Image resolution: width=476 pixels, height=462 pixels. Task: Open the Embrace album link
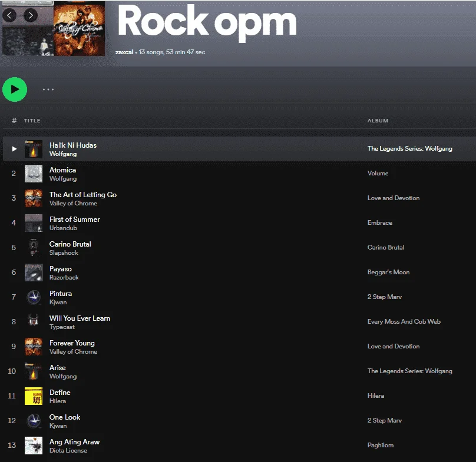point(380,222)
